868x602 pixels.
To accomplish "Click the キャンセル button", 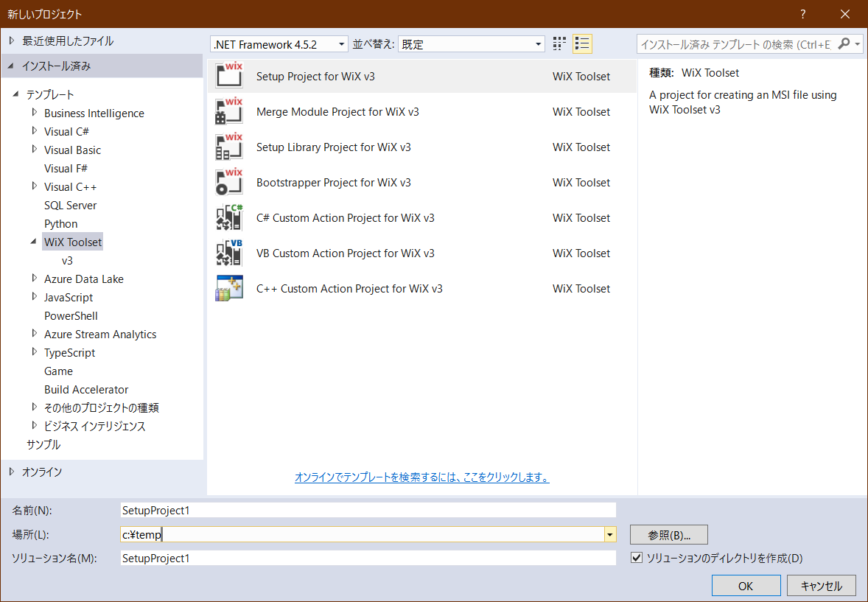I will [x=822, y=586].
